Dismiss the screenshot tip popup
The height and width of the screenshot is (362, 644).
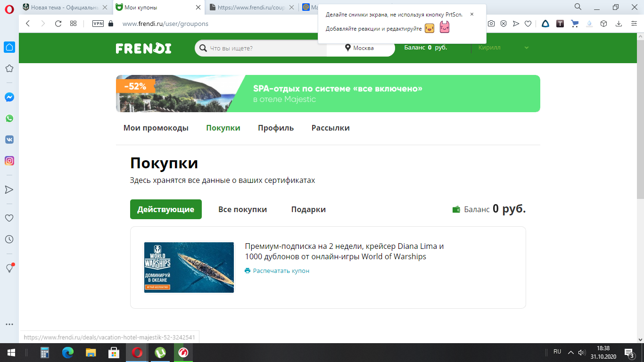472,14
